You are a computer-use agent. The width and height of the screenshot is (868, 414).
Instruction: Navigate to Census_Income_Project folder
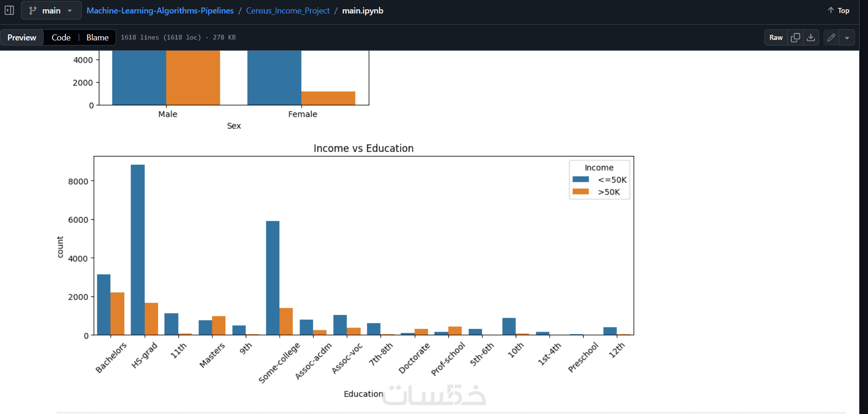288,11
